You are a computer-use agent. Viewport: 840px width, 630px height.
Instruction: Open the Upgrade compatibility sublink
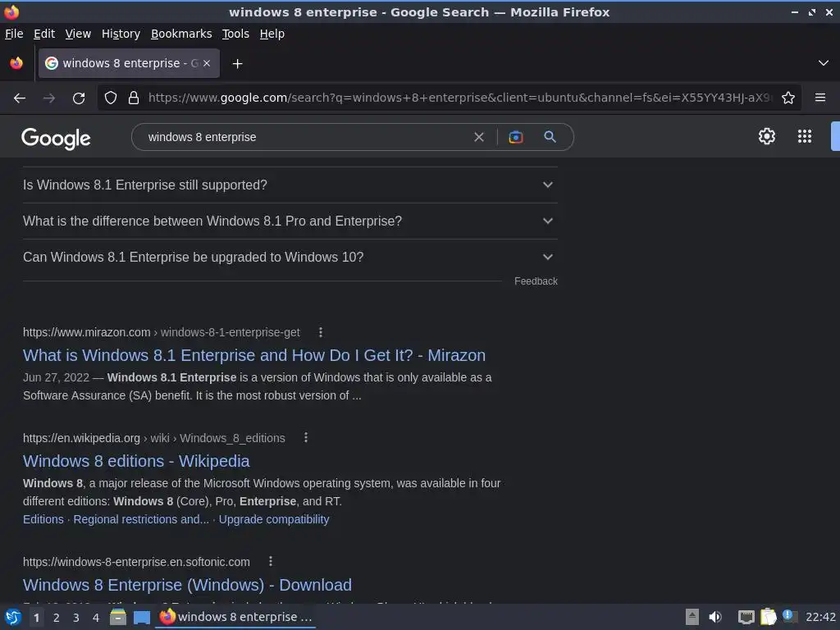(x=274, y=519)
